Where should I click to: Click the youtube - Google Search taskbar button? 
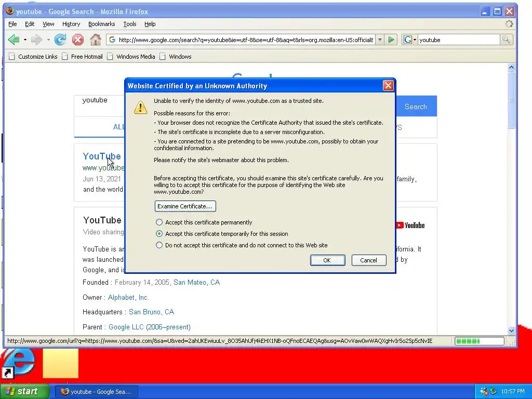point(97,392)
